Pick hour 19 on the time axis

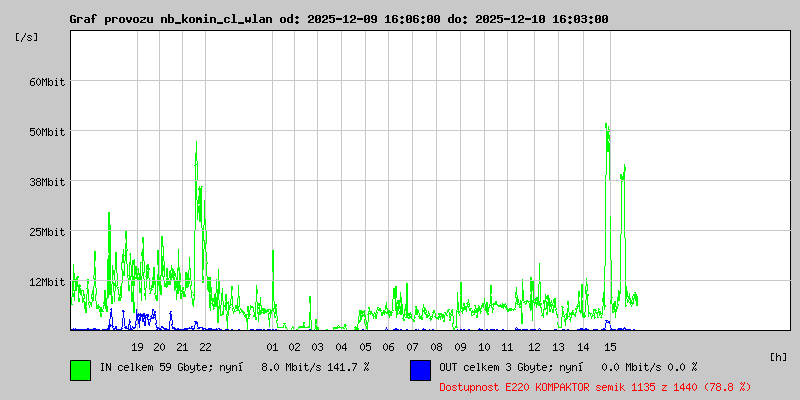[137, 347]
